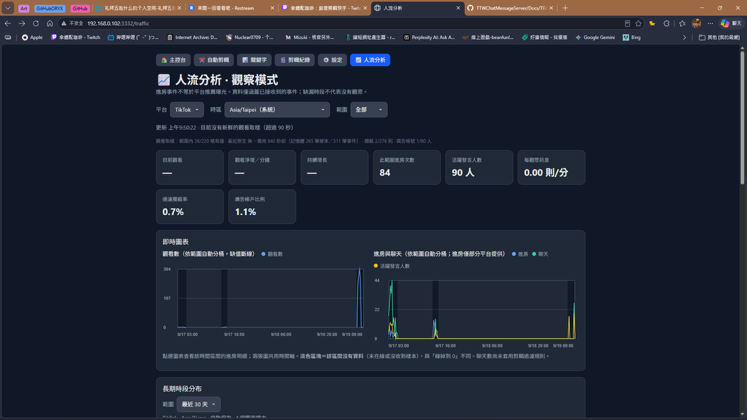Screen dimensions: 747x420
Task: Open the GitHubORYX tab group
Action: (x=50, y=9)
